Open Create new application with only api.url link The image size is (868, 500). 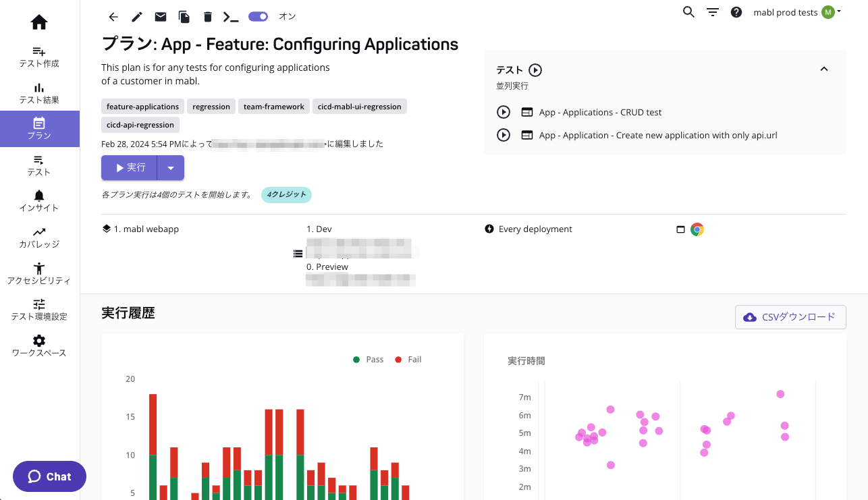click(x=658, y=136)
